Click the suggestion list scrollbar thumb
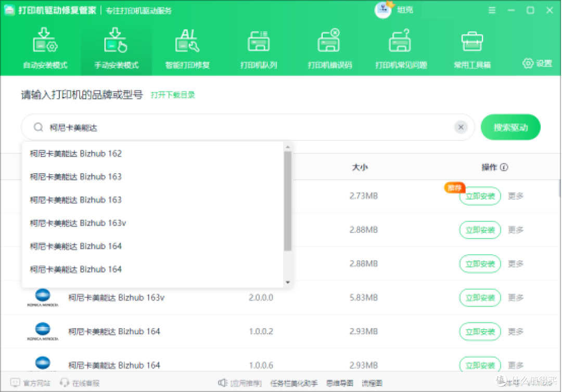This screenshot has width=562, height=392. 287,201
